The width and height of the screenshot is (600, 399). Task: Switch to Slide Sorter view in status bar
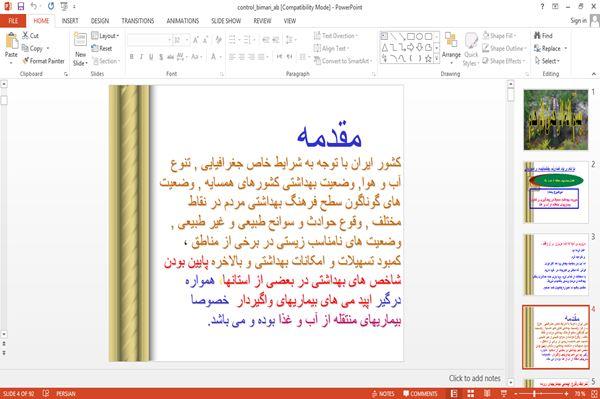tap(470, 393)
